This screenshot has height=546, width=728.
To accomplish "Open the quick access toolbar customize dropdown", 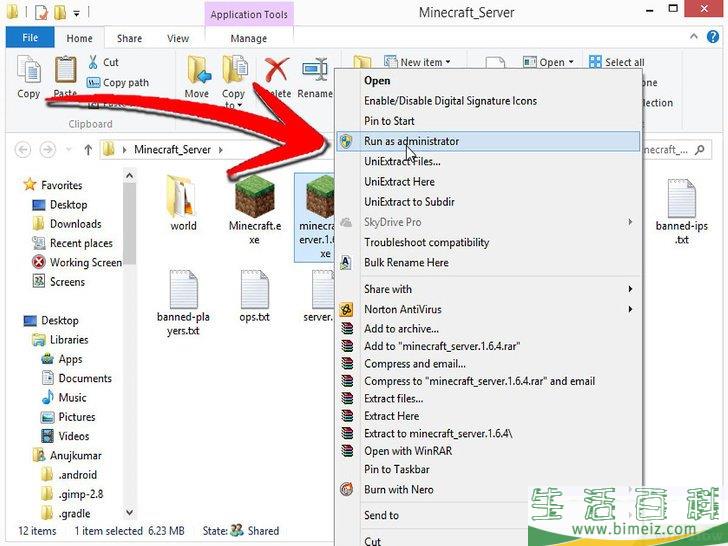I will (76, 13).
